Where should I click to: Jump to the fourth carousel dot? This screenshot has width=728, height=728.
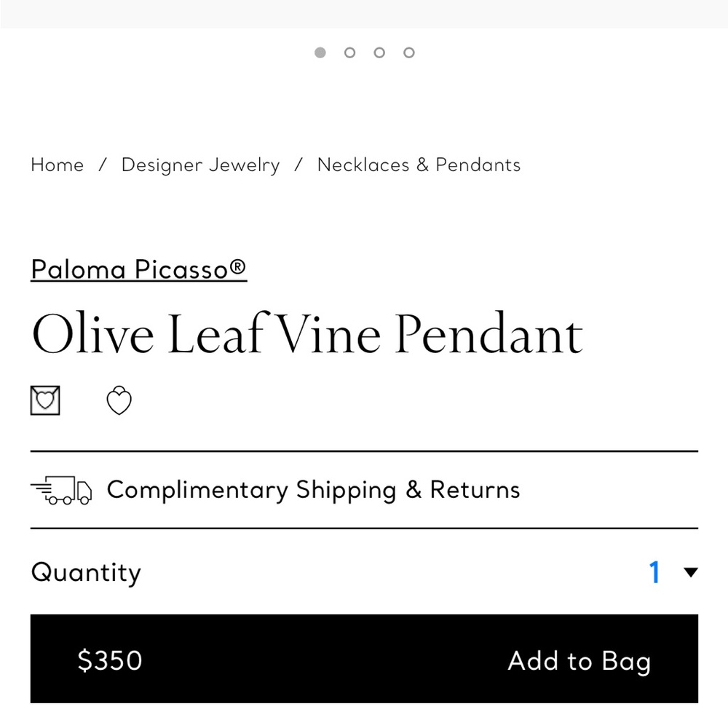tap(408, 52)
